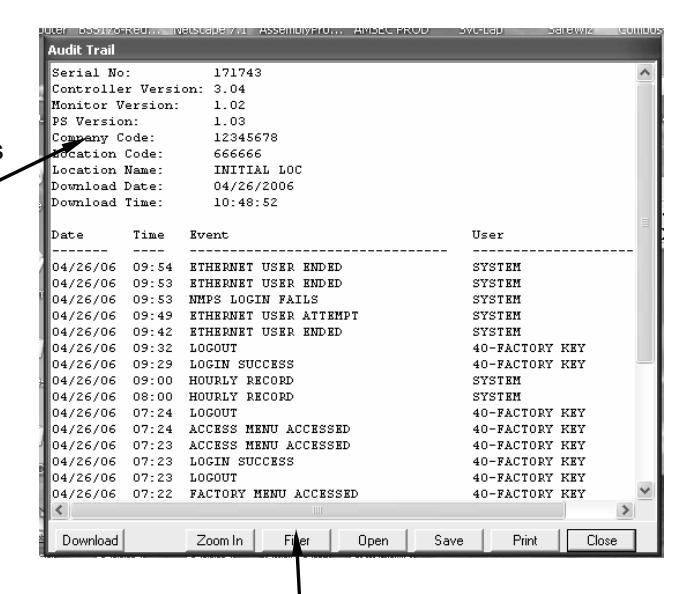Select the 09:32 LOGOUT event
Image resolution: width=691 pixels, height=594 pixels.
(213, 348)
